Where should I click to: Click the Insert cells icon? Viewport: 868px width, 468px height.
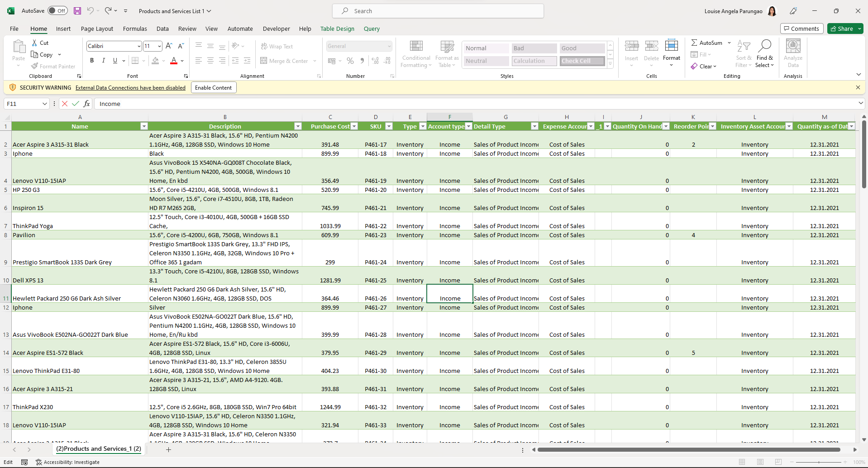(x=631, y=46)
